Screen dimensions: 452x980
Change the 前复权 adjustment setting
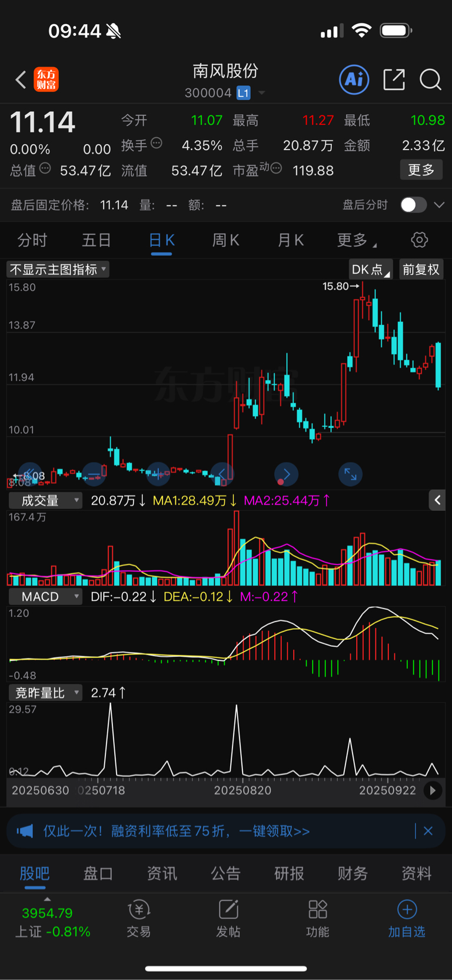click(421, 270)
